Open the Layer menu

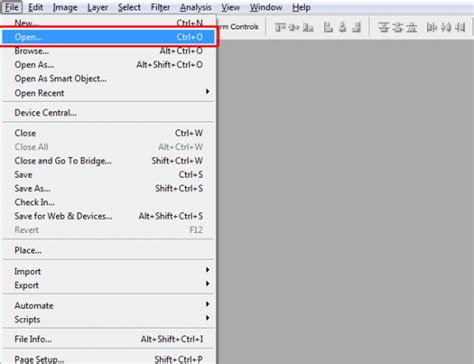tap(97, 7)
